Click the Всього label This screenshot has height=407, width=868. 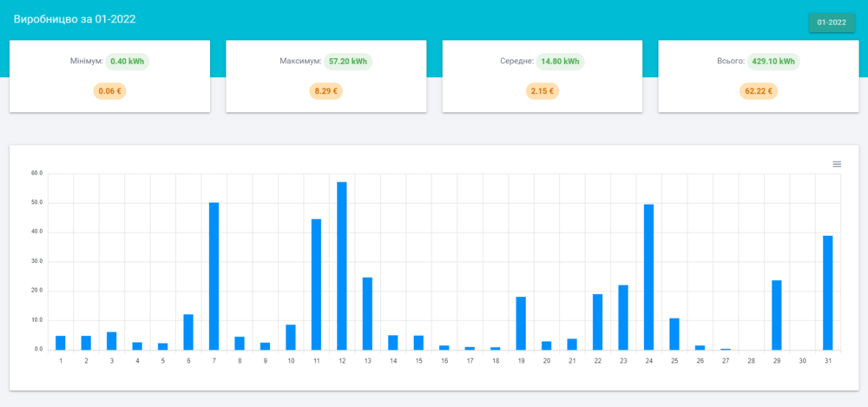(x=731, y=62)
